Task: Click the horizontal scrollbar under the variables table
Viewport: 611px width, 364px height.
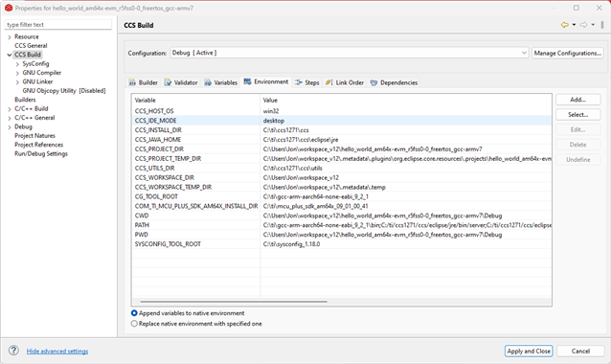Action: (234, 301)
